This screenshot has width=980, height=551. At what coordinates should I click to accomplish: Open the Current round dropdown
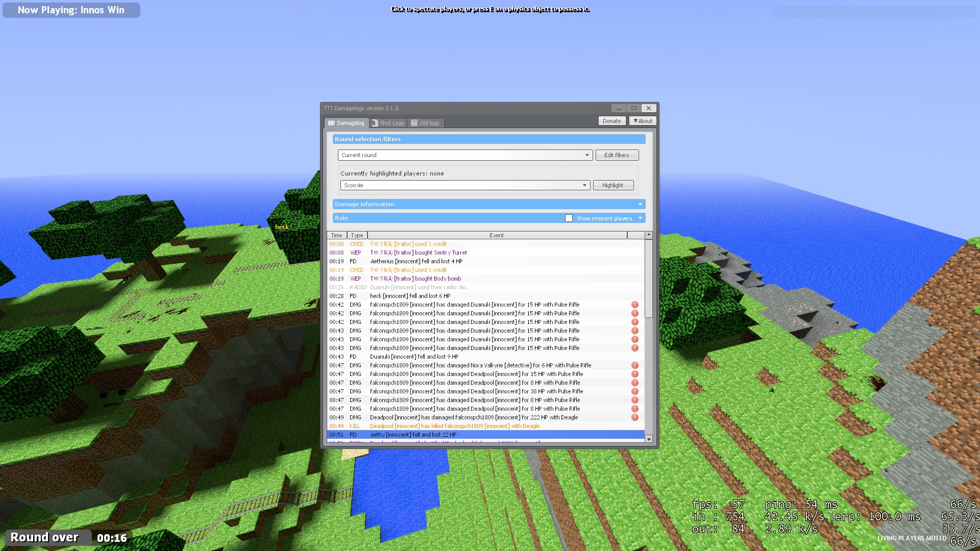click(465, 155)
